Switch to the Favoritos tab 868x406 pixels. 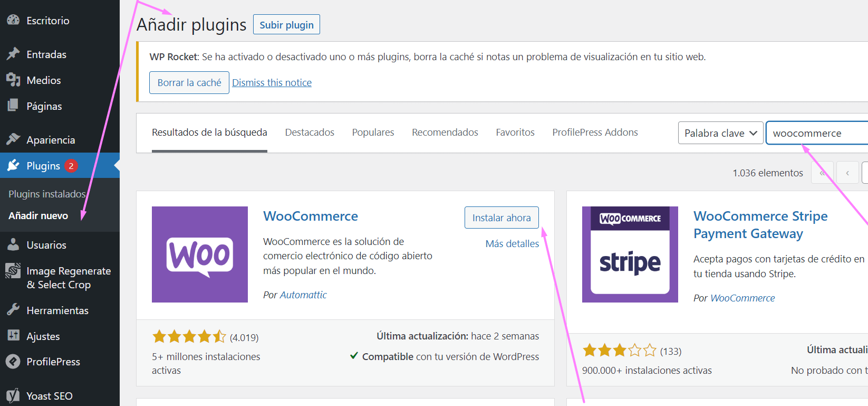click(x=515, y=133)
